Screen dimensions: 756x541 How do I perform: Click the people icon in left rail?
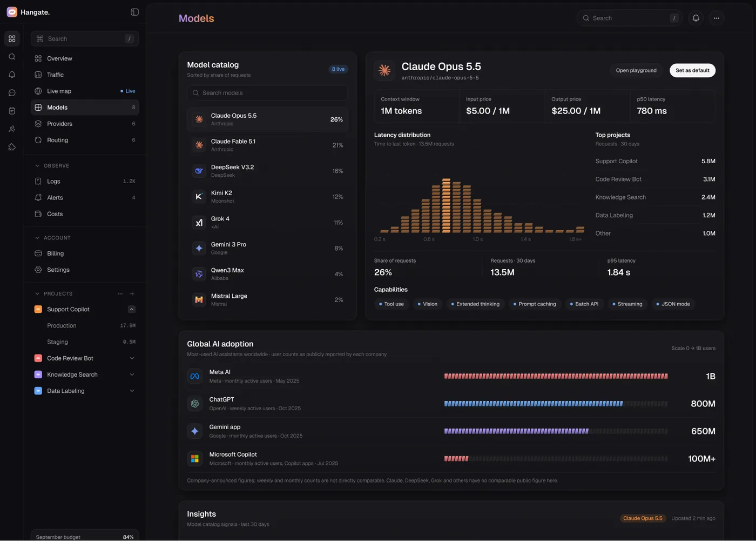click(12, 129)
